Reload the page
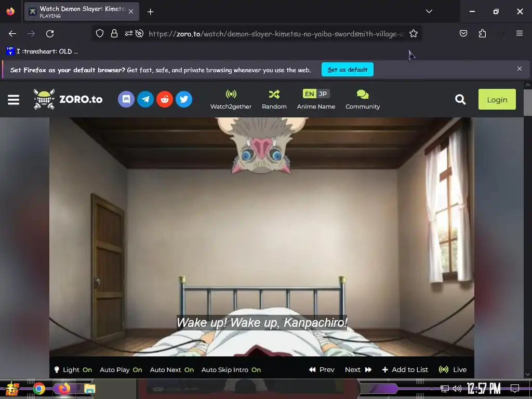The width and height of the screenshot is (532, 399). 50,34
